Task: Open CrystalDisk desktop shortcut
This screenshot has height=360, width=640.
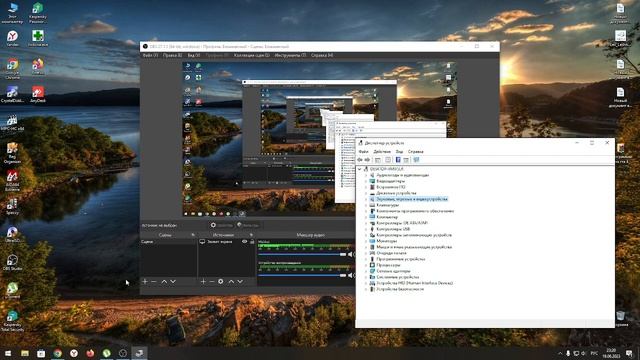Action: pyautogui.click(x=12, y=94)
